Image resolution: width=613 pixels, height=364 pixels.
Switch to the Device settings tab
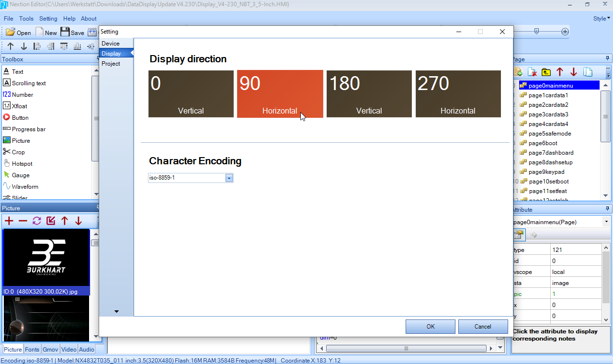(111, 44)
